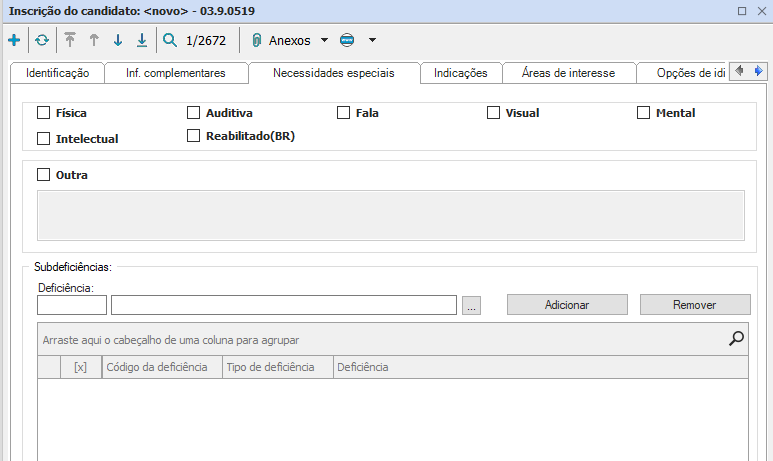
Task: Click the search icon in grid header
Action: 737,339
